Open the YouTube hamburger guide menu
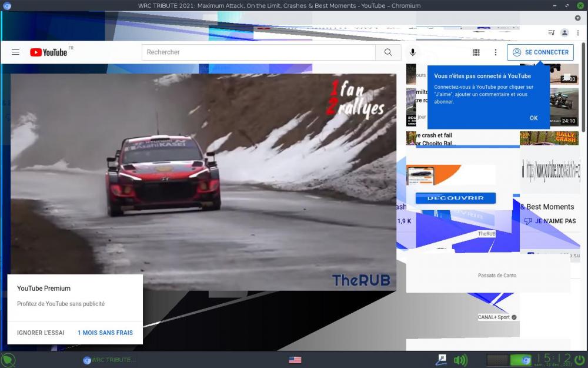Screen dimensions: 588x368 click(x=15, y=52)
